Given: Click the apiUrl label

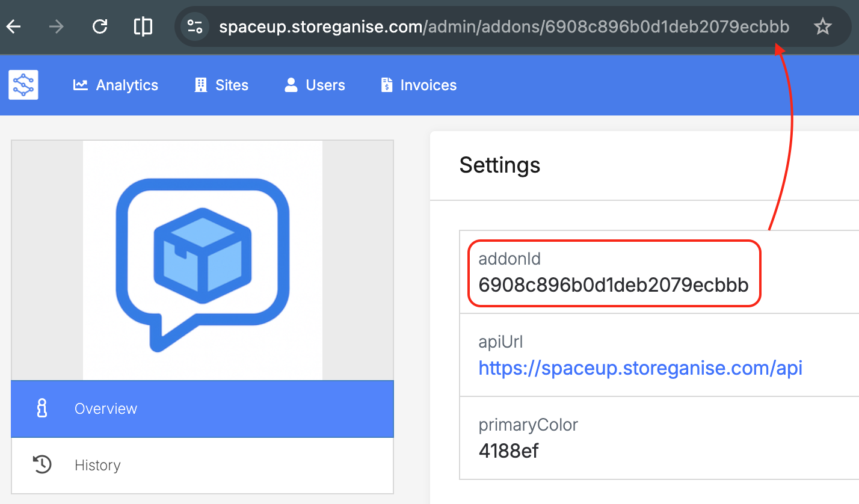Looking at the screenshot, I should pos(500,342).
